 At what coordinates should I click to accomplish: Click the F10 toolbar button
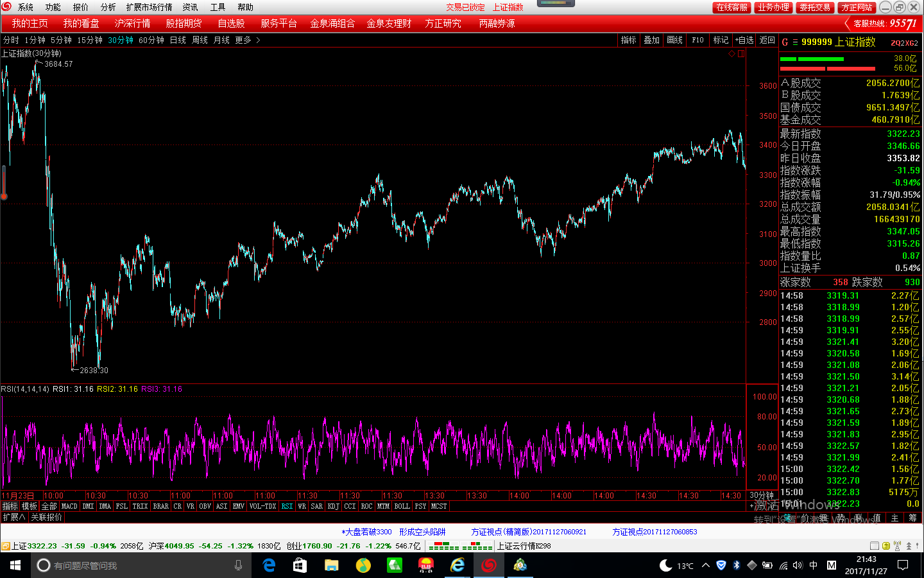698,40
